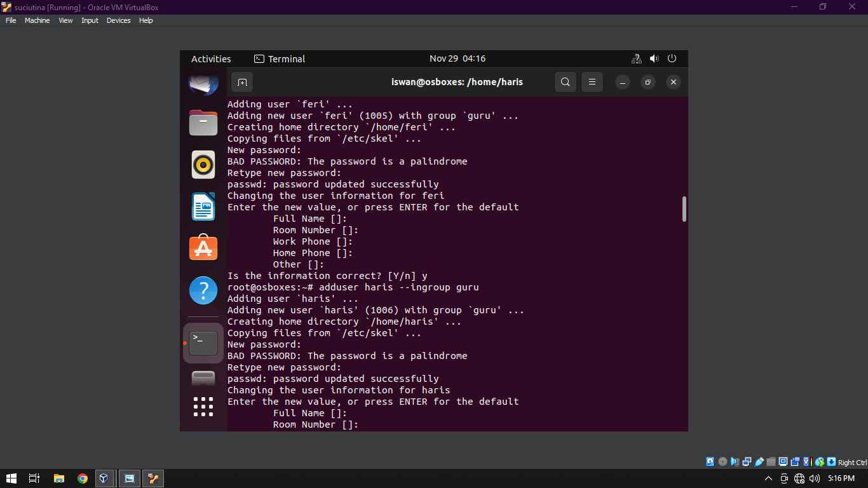Click Windows network globe tray icon
The image size is (868, 488).
(x=799, y=478)
